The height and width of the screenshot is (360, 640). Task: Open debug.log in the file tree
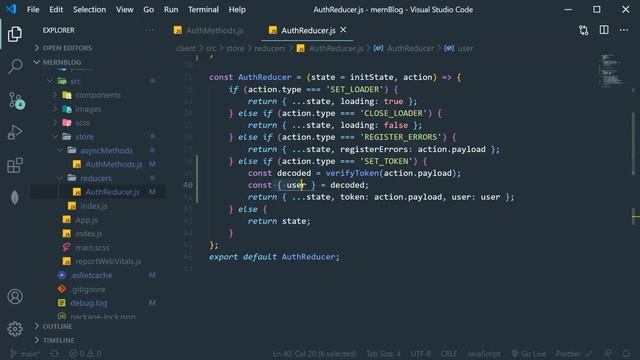pyautogui.click(x=88, y=303)
